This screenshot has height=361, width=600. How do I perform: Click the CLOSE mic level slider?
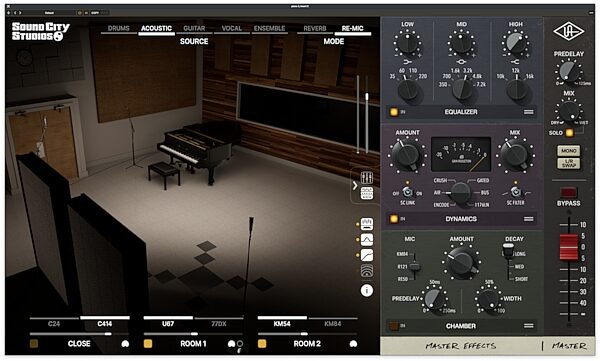pos(79,334)
